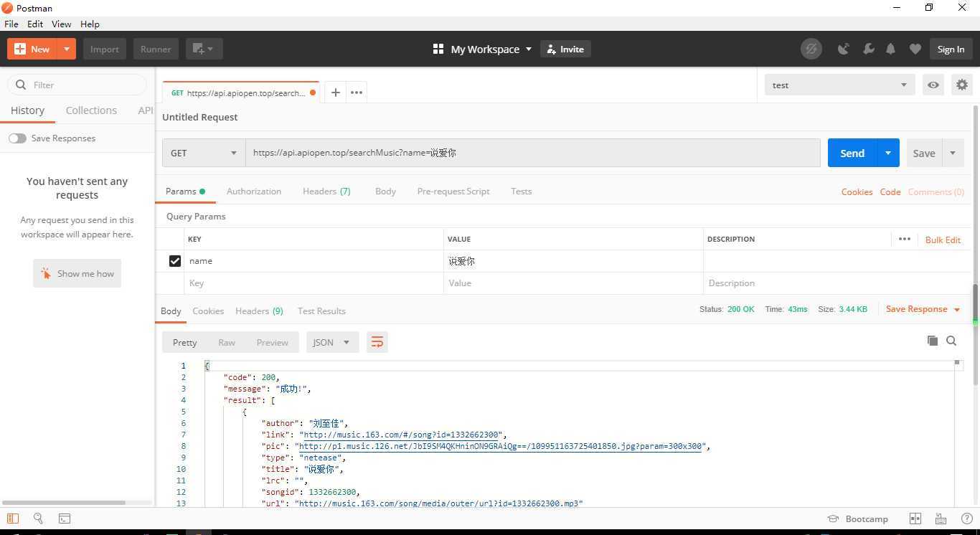
Task: Click the sync status icon in header
Action: coord(811,49)
